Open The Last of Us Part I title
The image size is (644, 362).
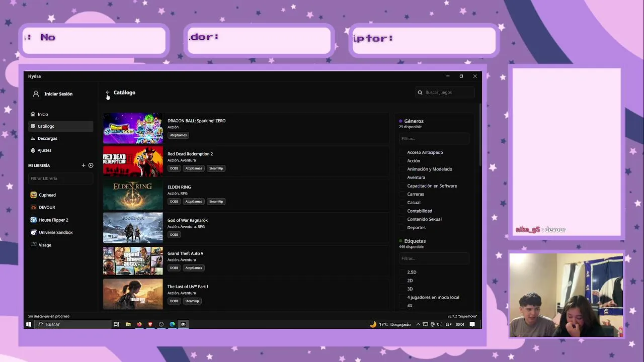[188, 287]
